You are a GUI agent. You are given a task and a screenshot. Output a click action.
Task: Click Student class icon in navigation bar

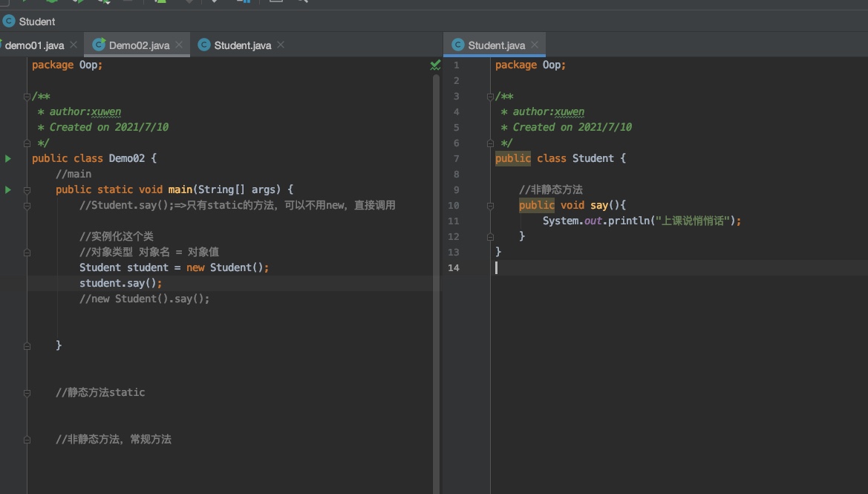coord(9,22)
